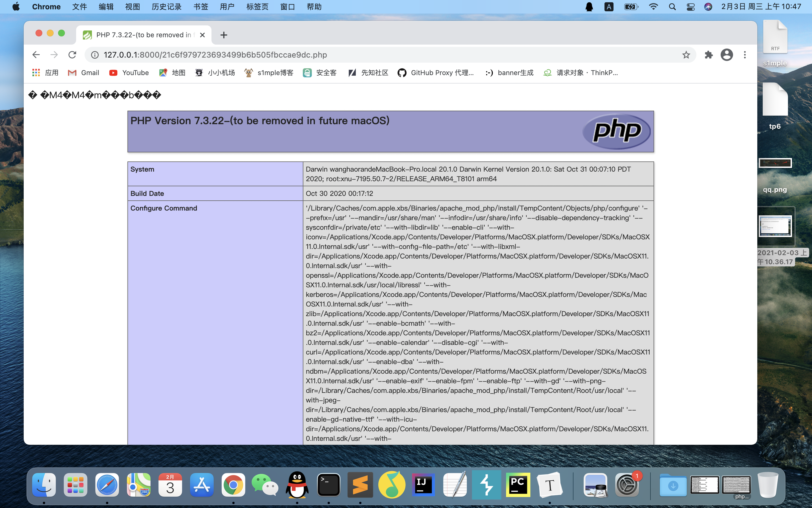The width and height of the screenshot is (812, 508).
Task: Open QQ penguin from the Dock
Action: coord(297,485)
